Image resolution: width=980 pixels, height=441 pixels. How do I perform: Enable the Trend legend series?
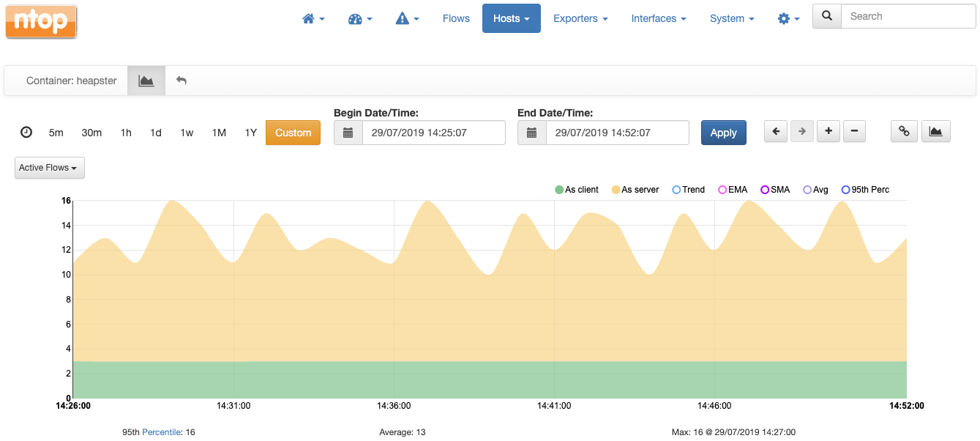coord(688,190)
